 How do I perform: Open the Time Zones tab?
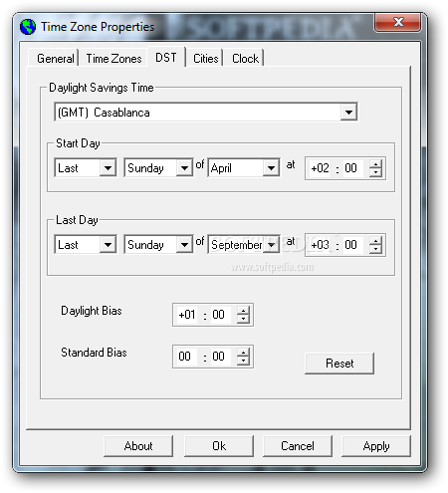[x=113, y=59]
